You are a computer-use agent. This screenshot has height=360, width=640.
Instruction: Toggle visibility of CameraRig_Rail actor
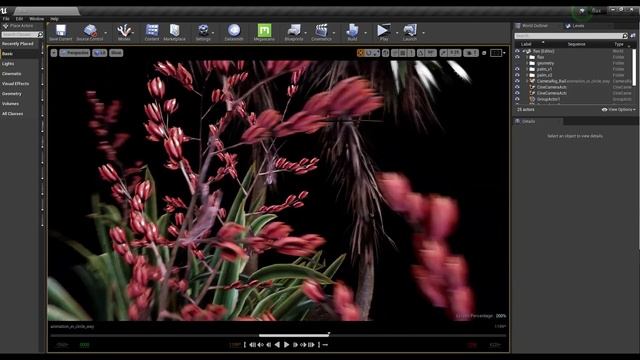click(517, 81)
